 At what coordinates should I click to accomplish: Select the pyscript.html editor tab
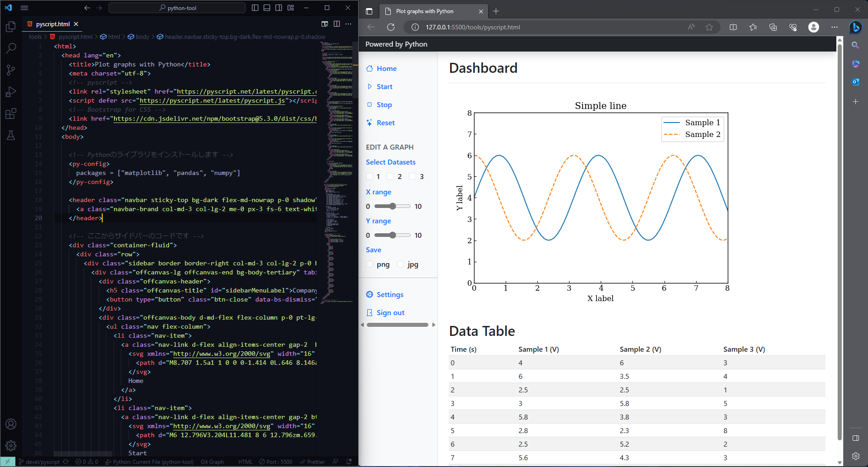[x=52, y=24]
